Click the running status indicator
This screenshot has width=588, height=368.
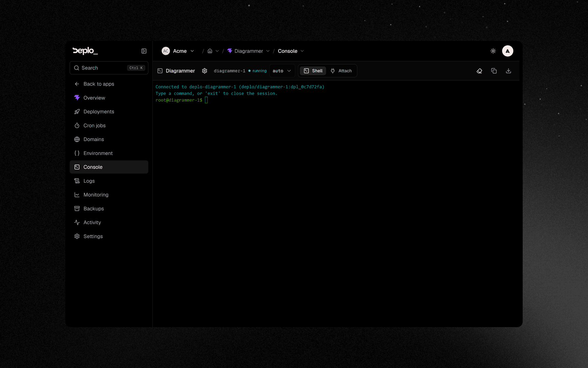258,71
